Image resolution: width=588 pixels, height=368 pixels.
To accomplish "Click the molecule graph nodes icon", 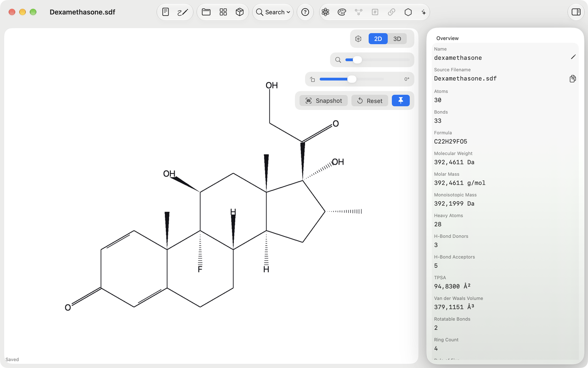I will coord(358,12).
